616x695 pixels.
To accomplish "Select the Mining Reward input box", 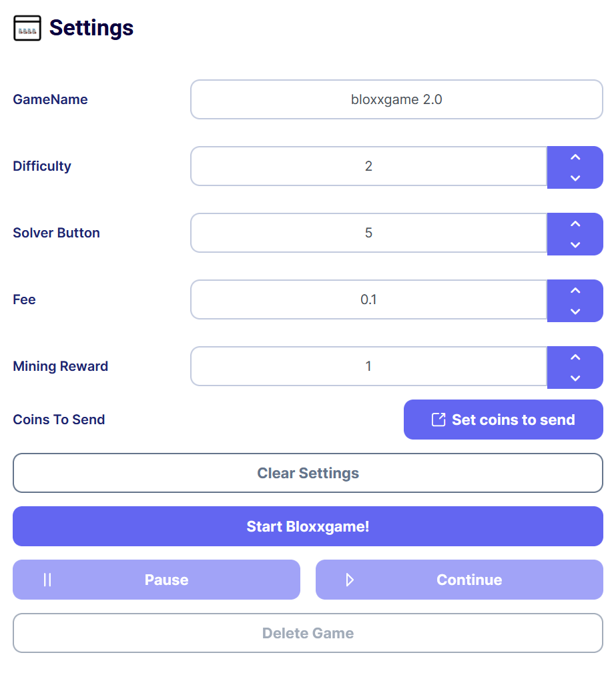I will (368, 366).
